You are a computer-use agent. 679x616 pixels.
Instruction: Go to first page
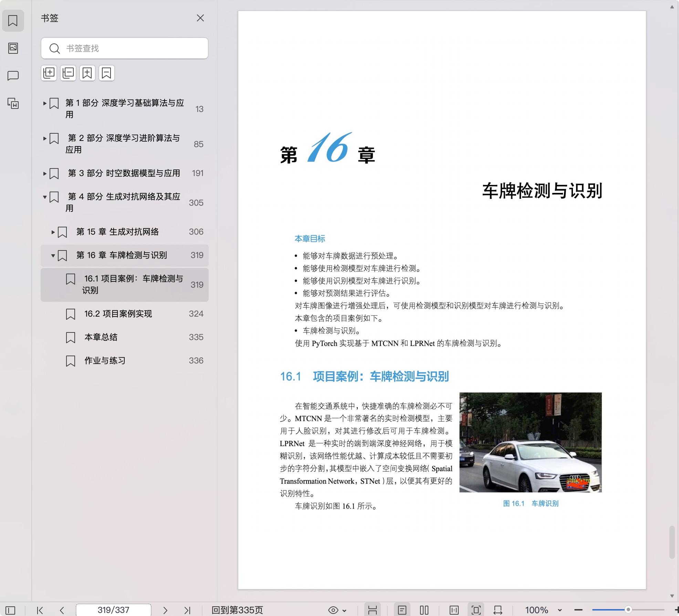40,610
